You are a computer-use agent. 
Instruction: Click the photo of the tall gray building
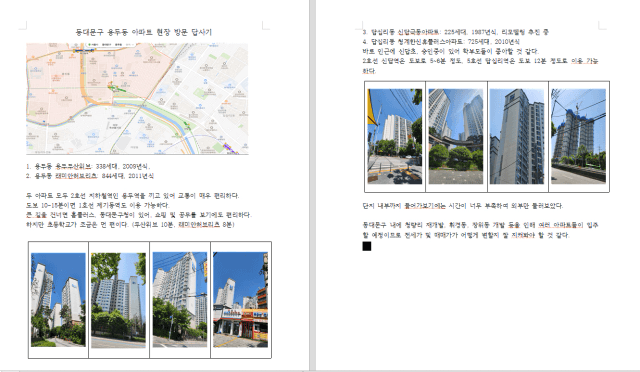click(517, 136)
